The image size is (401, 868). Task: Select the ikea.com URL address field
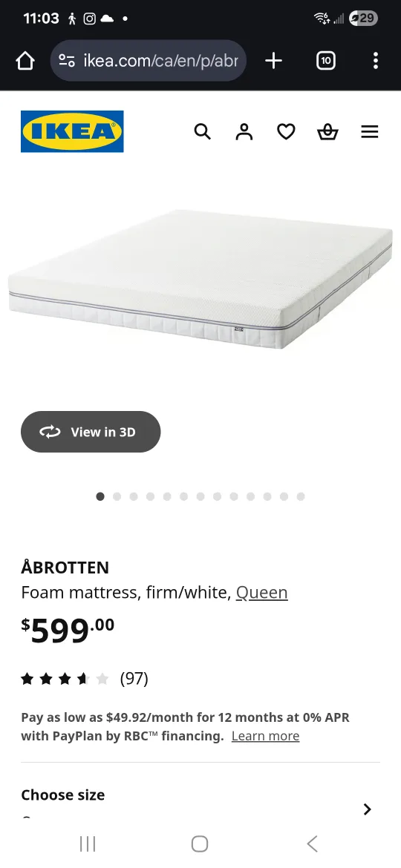[149, 61]
